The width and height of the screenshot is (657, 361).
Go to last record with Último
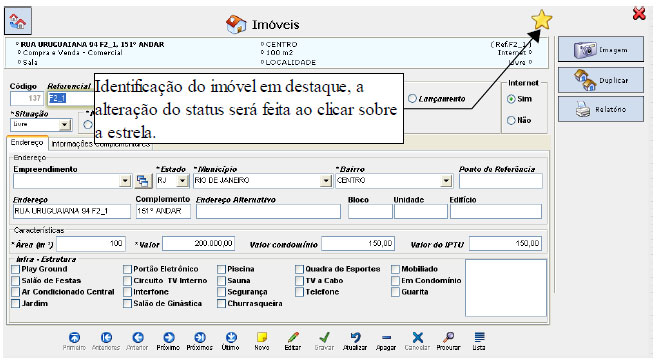pyautogui.click(x=231, y=338)
